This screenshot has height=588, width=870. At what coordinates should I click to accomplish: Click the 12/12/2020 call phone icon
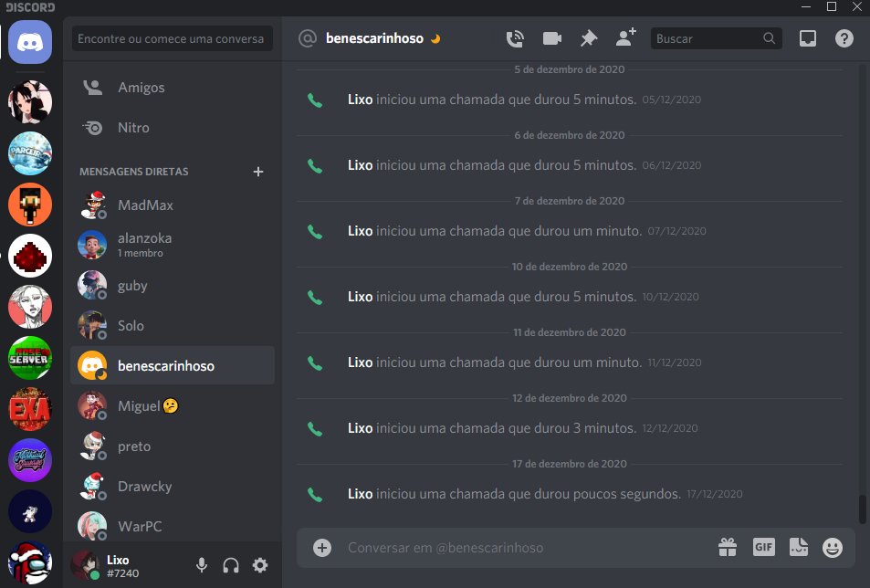[315, 429]
